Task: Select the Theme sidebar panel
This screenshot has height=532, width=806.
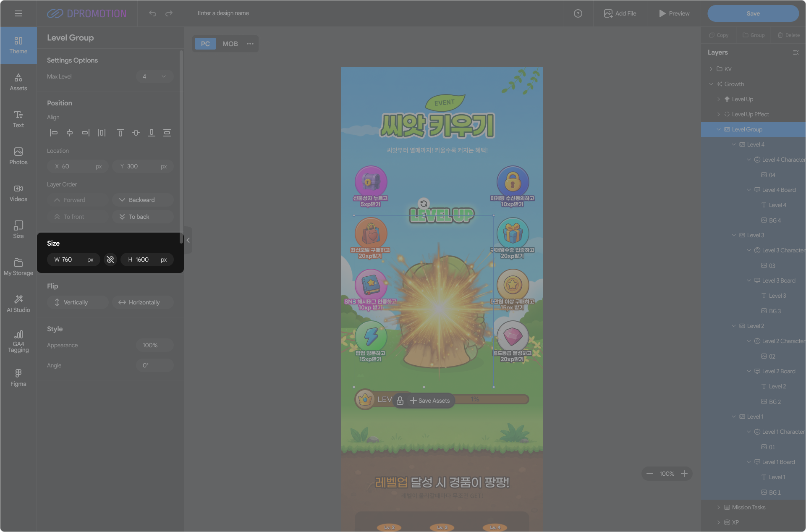Action: click(x=18, y=45)
